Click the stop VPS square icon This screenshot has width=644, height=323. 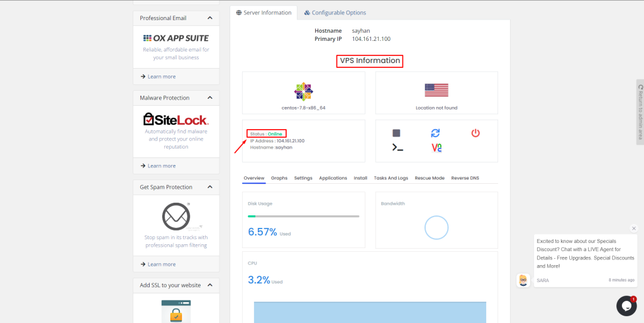click(396, 133)
